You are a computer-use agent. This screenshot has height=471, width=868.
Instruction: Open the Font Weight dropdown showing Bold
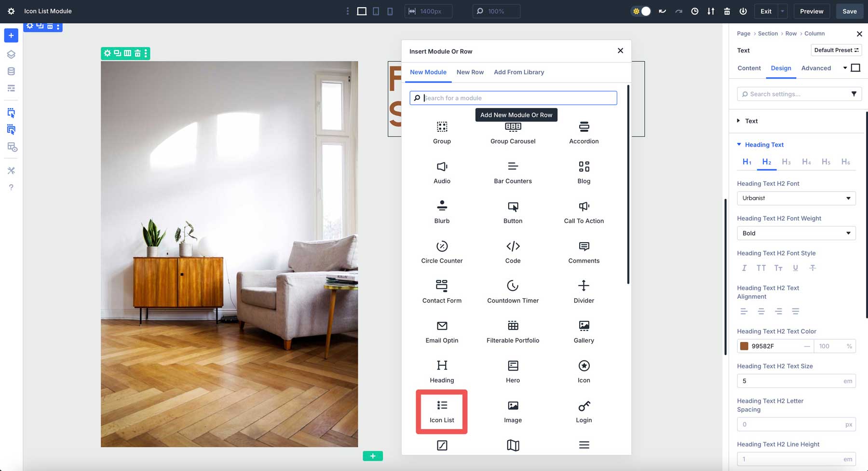click(x=796, y=233)
